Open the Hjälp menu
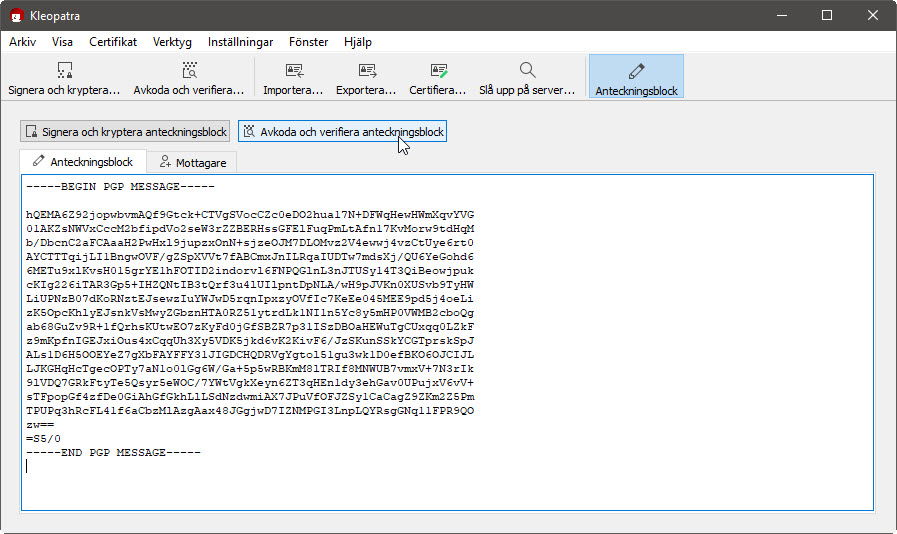The image size is (897, 534). point(357,42)
